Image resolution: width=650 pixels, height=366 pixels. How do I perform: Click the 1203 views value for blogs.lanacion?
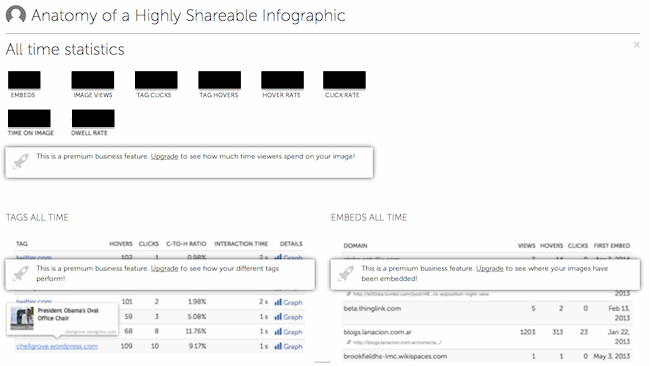point(528,332)
